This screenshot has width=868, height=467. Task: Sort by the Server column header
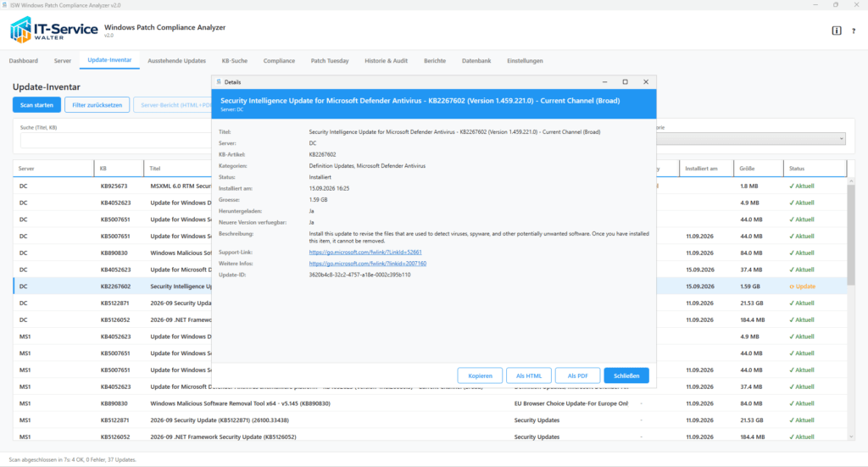point(53,168)
